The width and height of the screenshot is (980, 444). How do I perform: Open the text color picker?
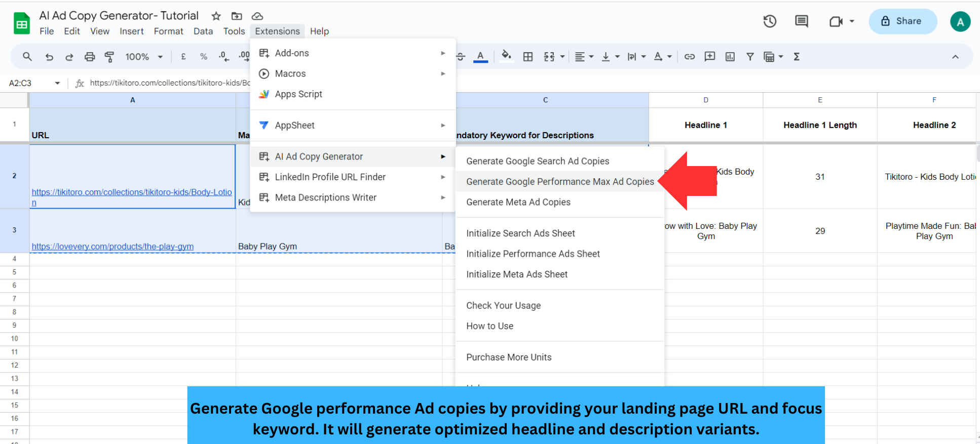click(x=480, y=57)
